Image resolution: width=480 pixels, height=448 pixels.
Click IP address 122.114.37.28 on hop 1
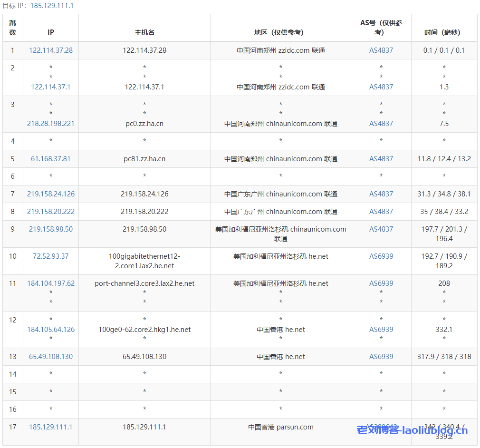click(x=50, y=50)
